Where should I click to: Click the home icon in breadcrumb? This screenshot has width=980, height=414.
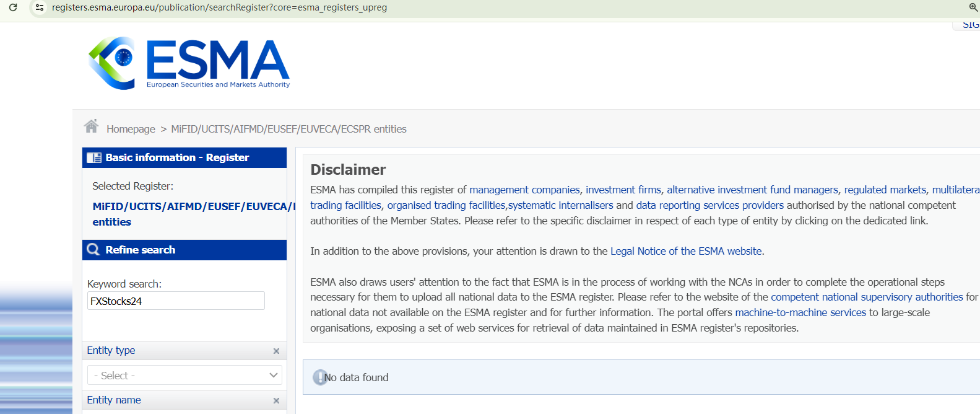[x=92, y=127]
